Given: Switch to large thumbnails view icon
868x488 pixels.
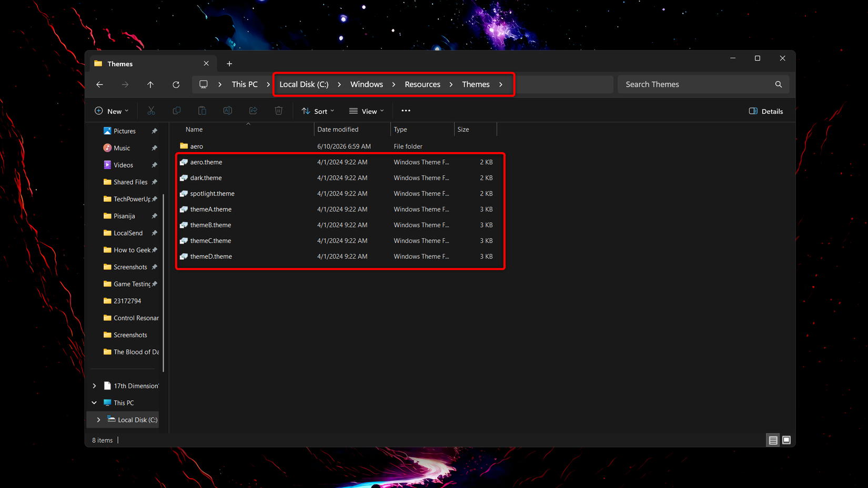Looking at the screenshot, I should pyautogui.click(x=786, y=440).
